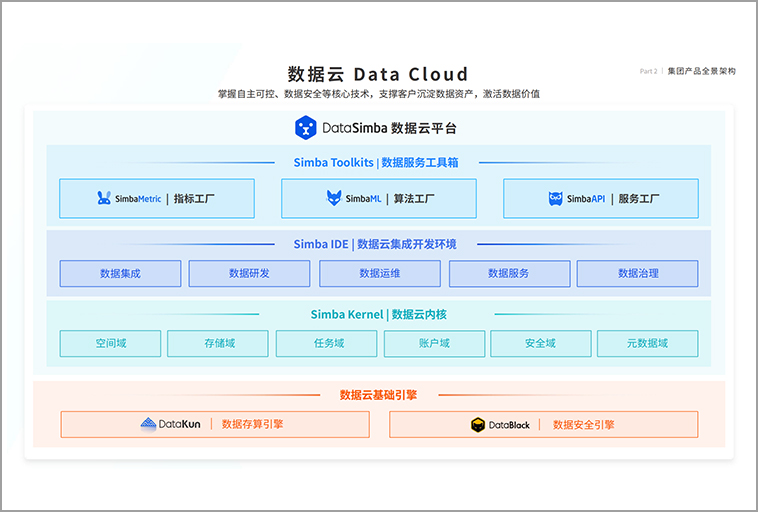Open the SimbaMetric 指标工厂 card
This screenshot has height=512, width=758.
157,198
